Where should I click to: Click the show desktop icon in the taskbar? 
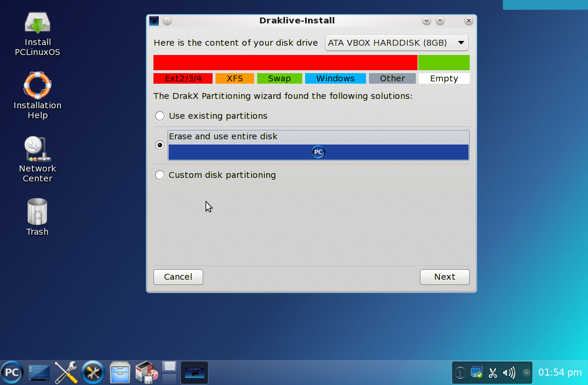click(39, 373)
